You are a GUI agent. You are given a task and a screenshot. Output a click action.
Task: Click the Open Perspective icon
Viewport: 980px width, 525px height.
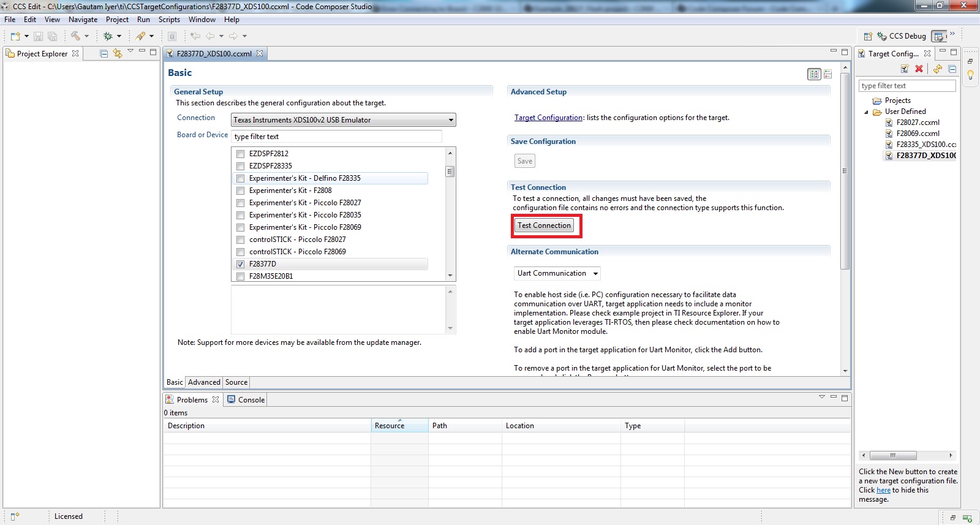click(868, 36)
